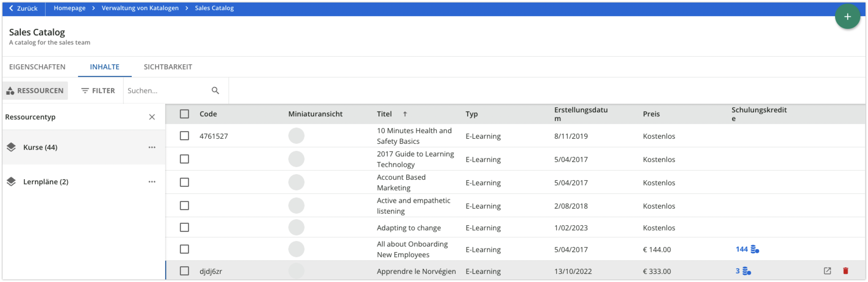Click the price € 144.00 cell
This screenshot has height=282, width=868.
click(657, 249)
